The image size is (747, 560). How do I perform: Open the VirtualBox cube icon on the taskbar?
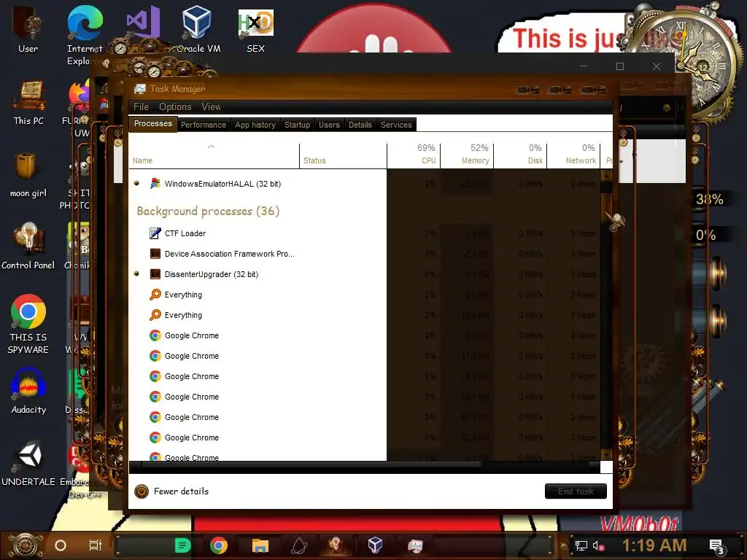[x=375, y=545]
